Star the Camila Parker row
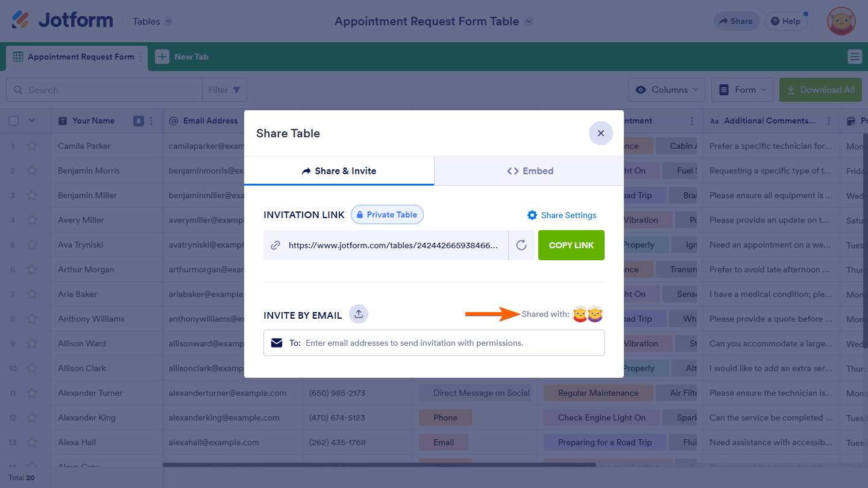 pos(32,146)
